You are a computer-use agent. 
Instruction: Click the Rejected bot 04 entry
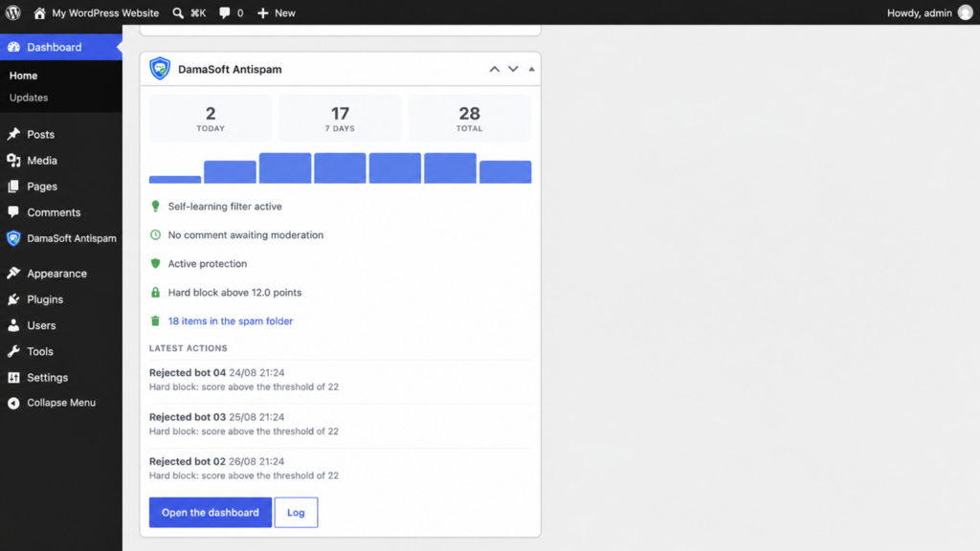[x=340, y=379]
